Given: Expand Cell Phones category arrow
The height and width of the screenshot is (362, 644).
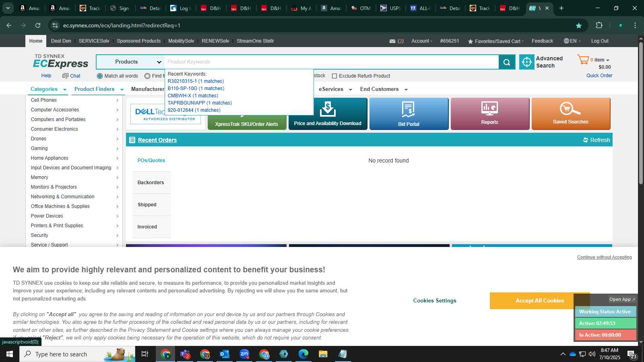Looking at the screenshot, I should [x=117, y=101].
